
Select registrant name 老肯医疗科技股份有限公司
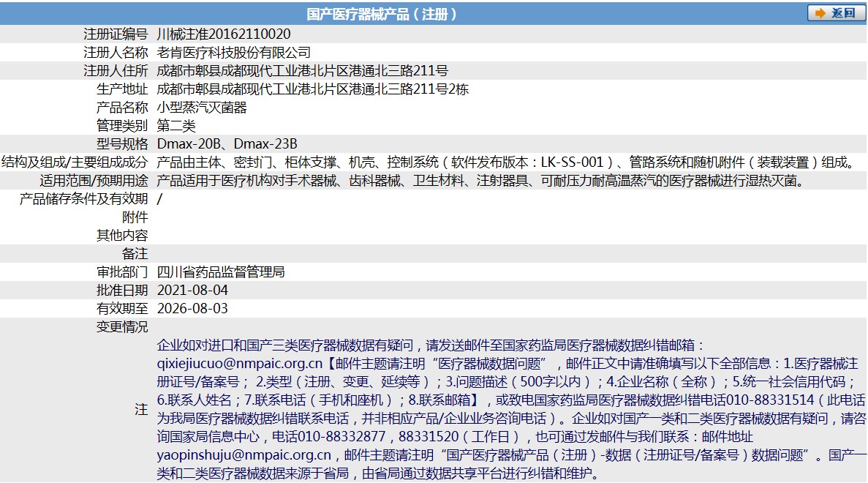click(x=234, y=53)
